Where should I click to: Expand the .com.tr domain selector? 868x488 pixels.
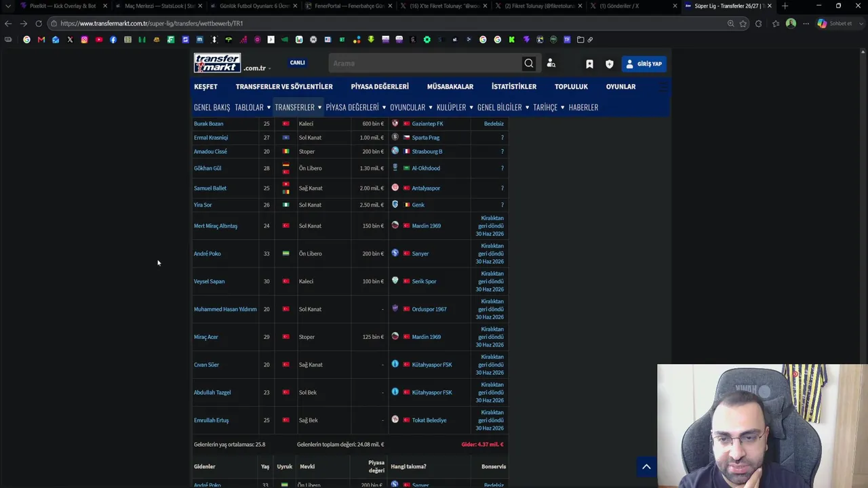257,68
